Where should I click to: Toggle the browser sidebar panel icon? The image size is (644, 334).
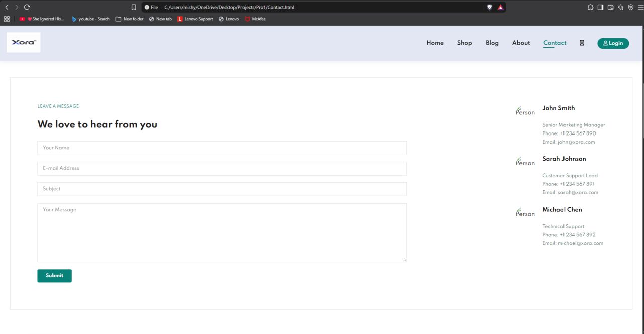(x=600, y=7)
